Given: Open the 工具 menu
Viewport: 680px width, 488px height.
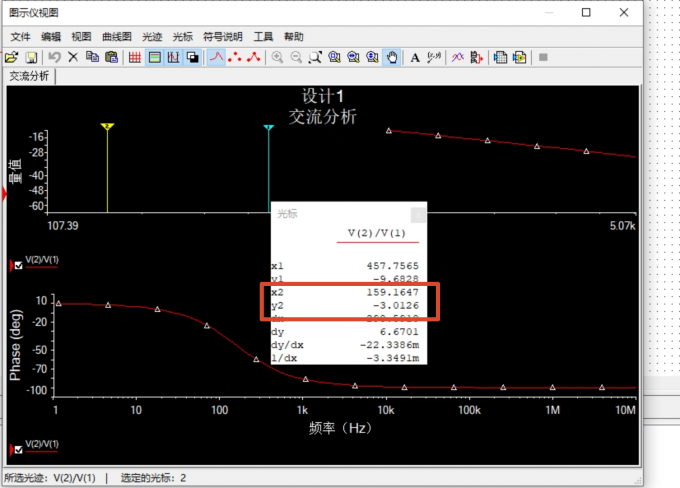Looking at the screenshot, I should tap(263, 36).
